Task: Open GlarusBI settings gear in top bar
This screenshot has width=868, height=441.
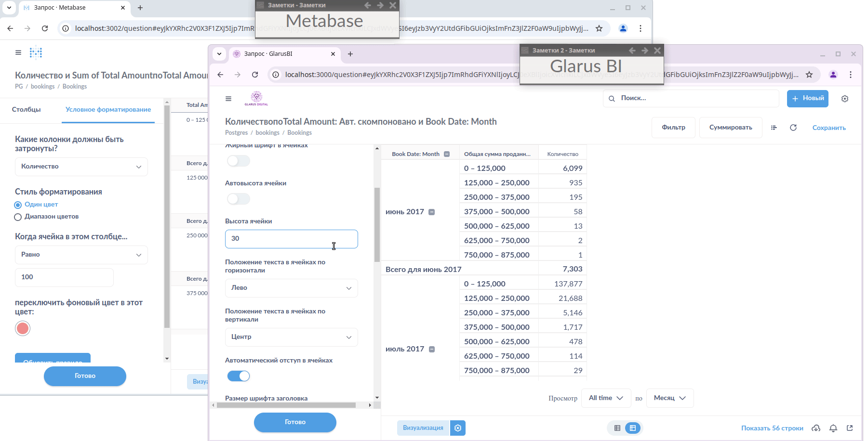Action: click(x=844, y=99)
